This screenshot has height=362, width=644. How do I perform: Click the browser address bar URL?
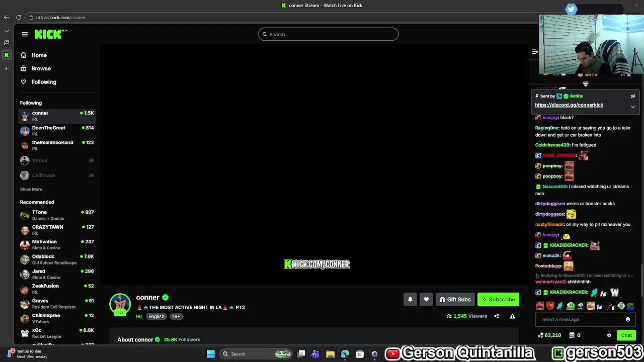pyautogui.click(x=61, y=18)
